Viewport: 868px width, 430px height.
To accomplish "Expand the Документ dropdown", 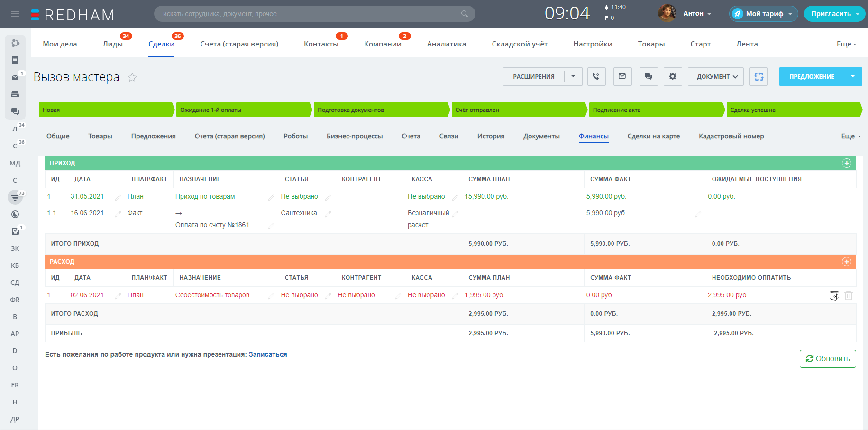I will pos(717,76).
